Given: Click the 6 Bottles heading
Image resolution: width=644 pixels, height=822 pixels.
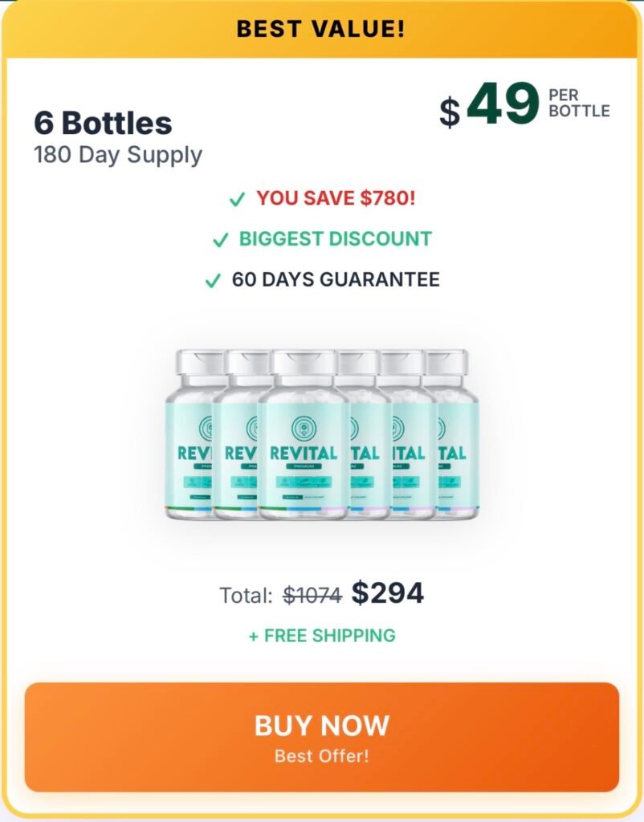Looking at the screenshot, I should click(103, 123).
